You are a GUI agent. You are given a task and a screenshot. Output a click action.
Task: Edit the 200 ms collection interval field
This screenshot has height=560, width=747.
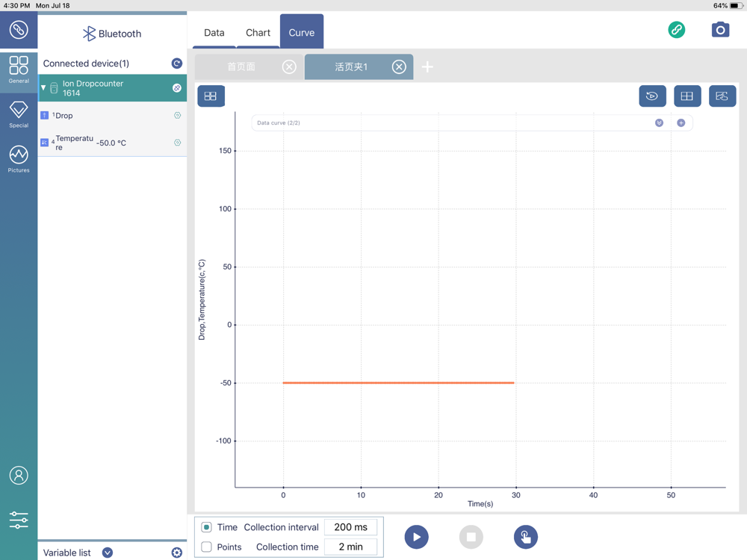(x=350, y=527)
